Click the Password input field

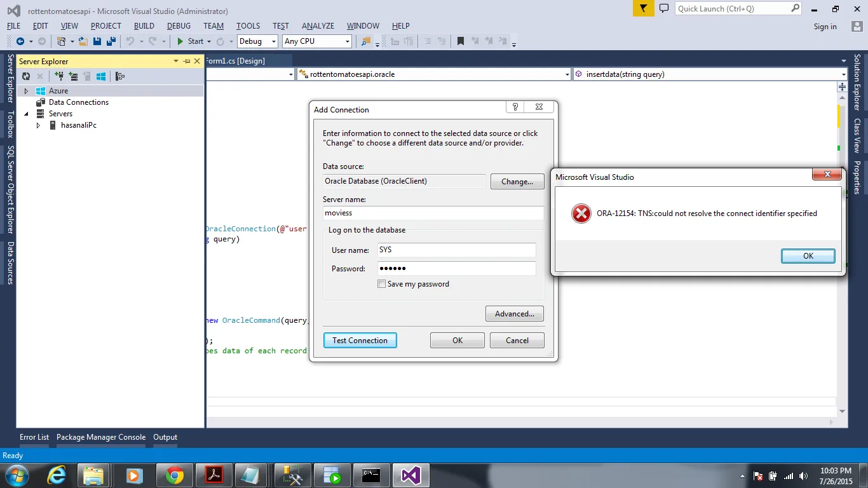[x=457, y=268]
